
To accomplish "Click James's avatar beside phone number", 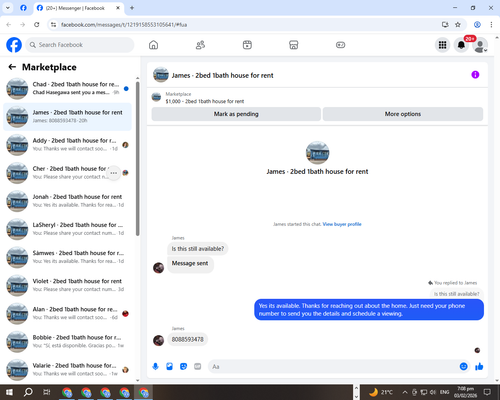I will [x=158, y=340].
